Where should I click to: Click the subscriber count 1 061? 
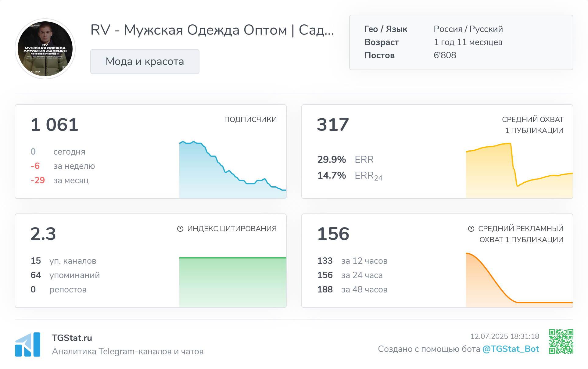click(55, 125)
